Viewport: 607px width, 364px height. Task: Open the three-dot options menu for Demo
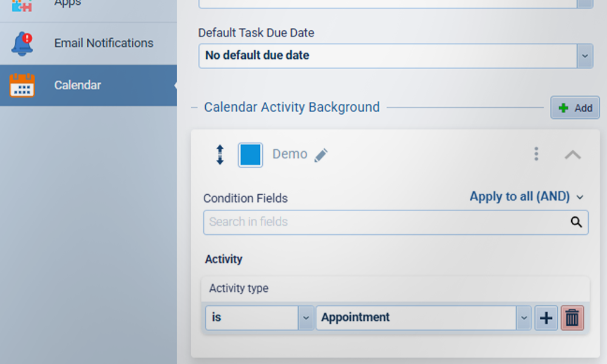[536, 154]
